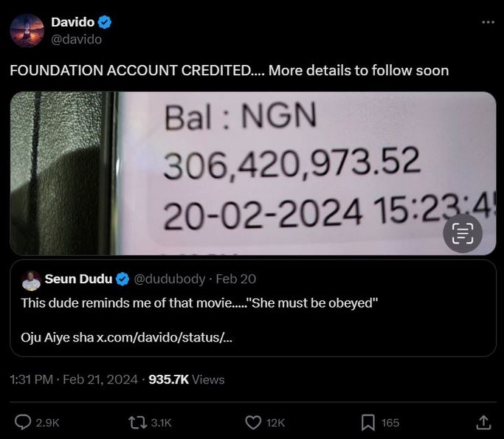504x439 pixels.
Task: Click the repost arrows icon
Action: tap(137, 423)
